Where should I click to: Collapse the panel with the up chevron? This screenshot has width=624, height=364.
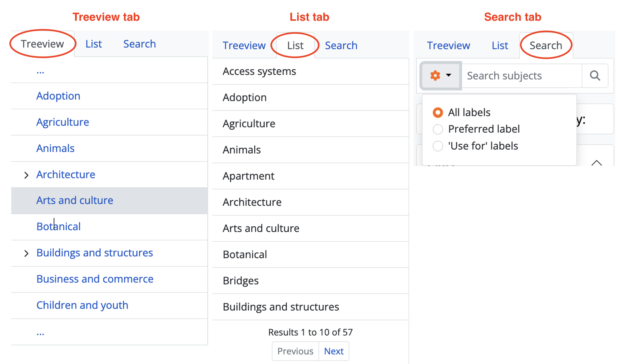pos(597,163)
